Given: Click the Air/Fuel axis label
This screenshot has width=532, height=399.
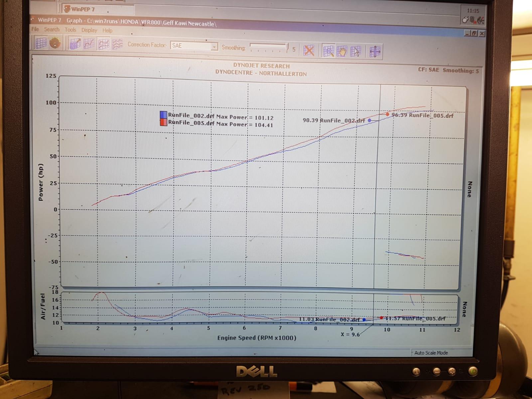Looking at the screenshot, I should click(43, 307).
